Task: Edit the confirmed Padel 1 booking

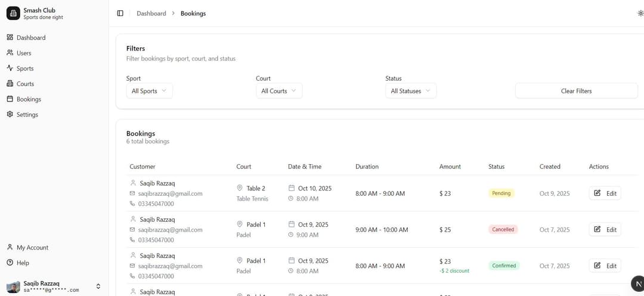Action: point(605,266)
